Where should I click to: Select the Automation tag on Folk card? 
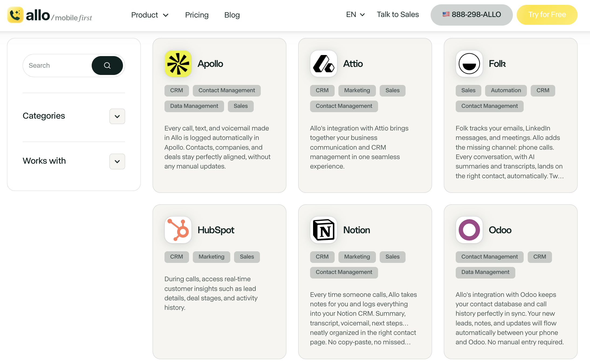(x=506, y=91)
